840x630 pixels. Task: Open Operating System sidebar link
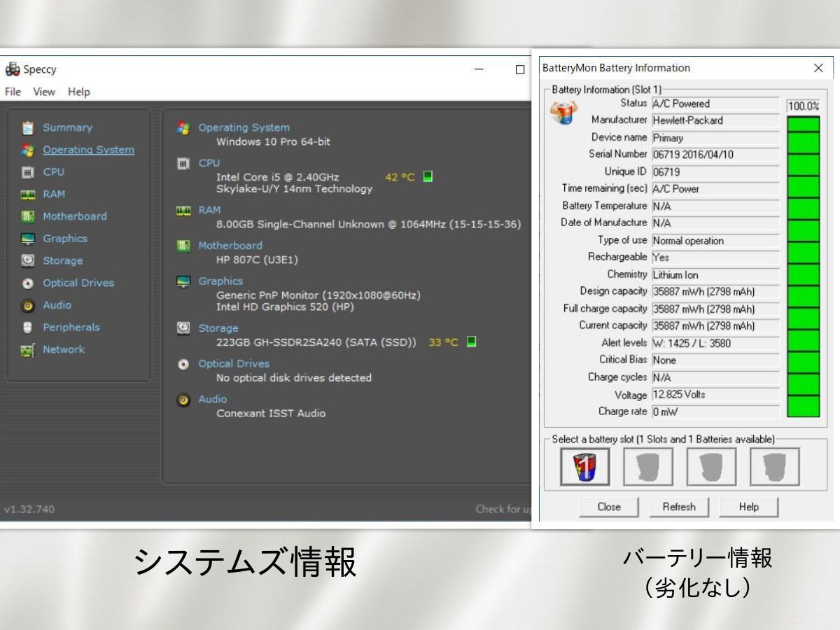click(88, 150)
